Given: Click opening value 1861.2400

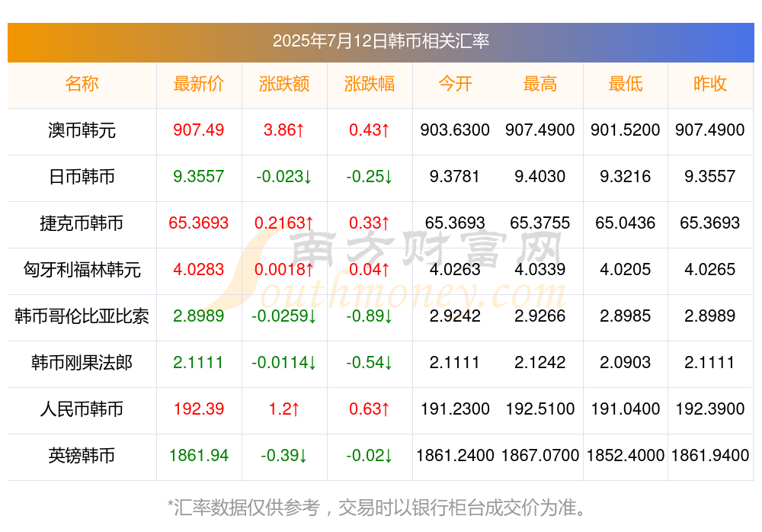Looking at the screenshot, I should pyautogui.click(x=455, y=455).
